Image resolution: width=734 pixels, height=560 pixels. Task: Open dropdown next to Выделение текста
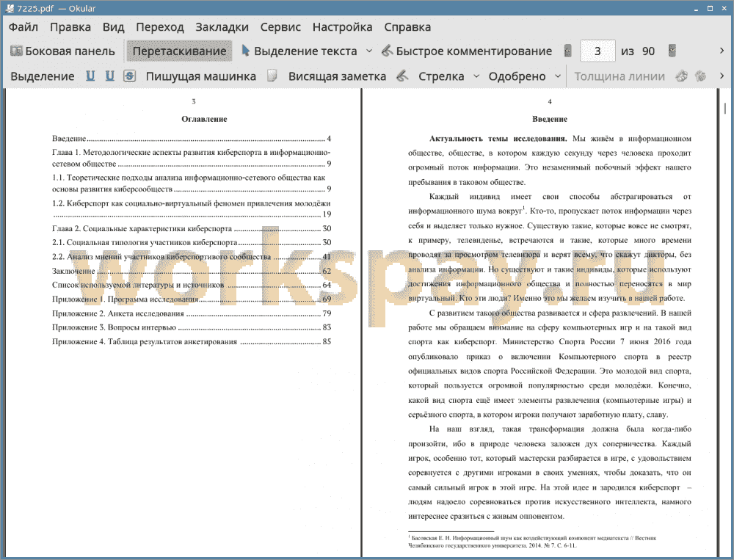click(369, 51)
